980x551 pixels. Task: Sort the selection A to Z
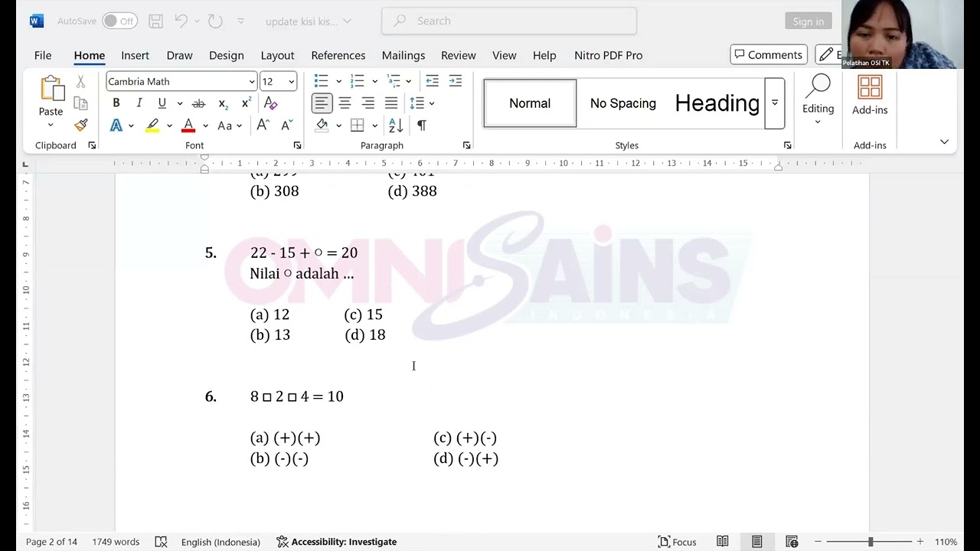tap(396, 126)
